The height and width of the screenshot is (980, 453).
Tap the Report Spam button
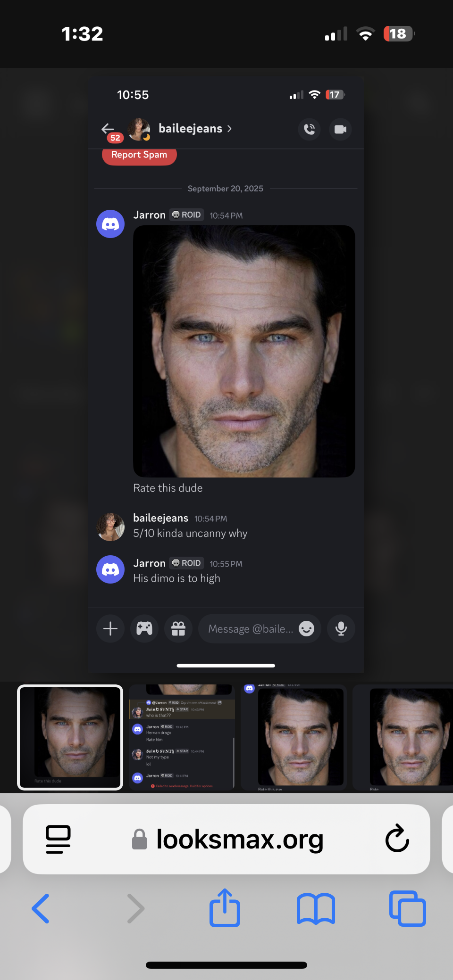pos(139,155)
